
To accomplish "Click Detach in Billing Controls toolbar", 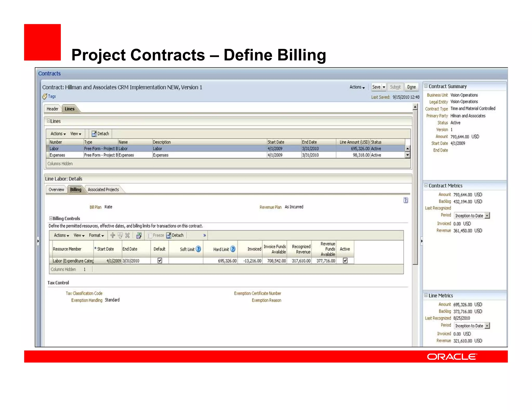I will tap(175, 235).
